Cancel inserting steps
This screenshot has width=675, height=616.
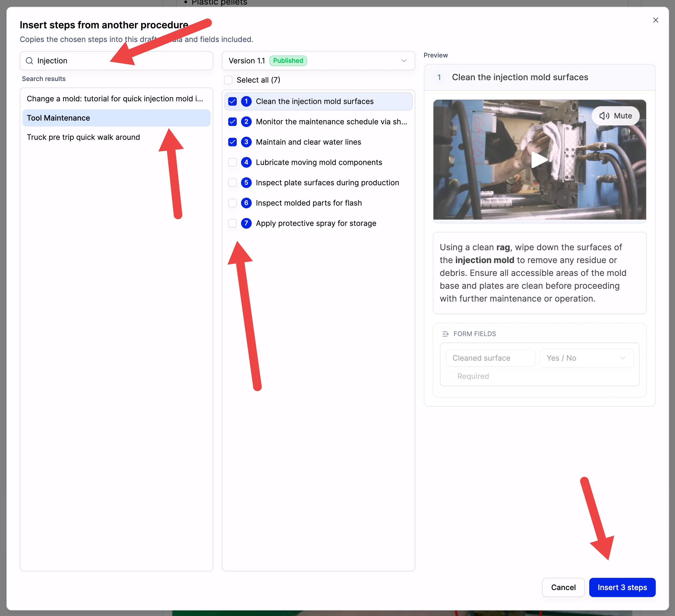tap(563, 588)
